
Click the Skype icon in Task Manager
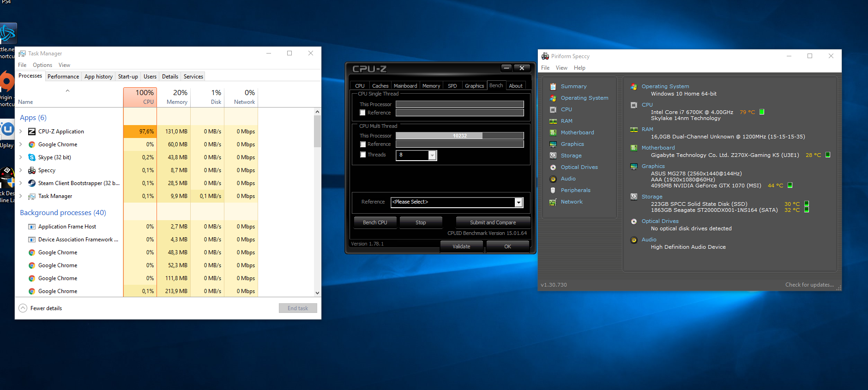[x=32, y=157]
